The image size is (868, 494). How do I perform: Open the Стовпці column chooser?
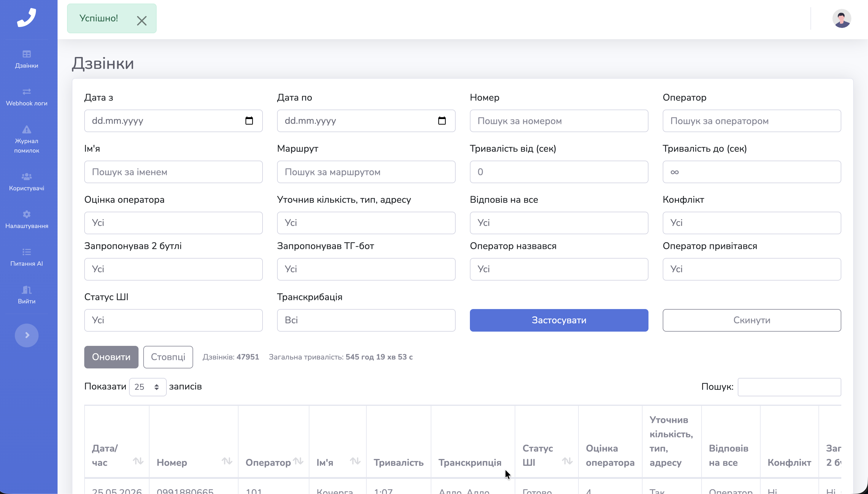[x=168, y=357]
